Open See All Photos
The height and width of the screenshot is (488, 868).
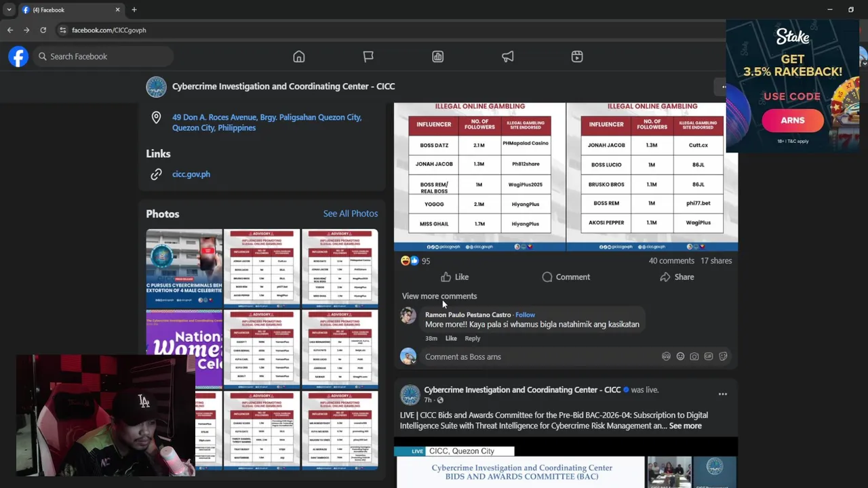pos(351,213)
